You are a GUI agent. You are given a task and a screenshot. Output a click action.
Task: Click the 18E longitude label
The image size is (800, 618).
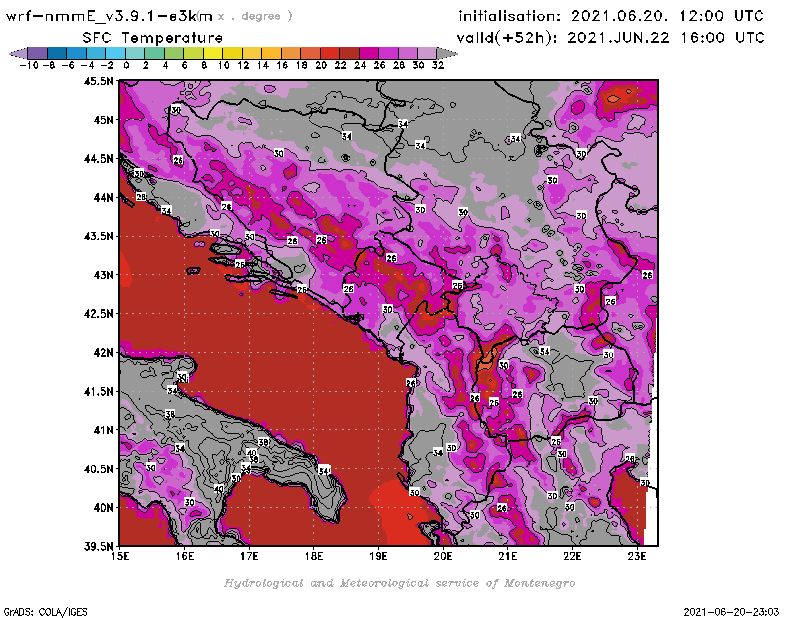(314, 556)
